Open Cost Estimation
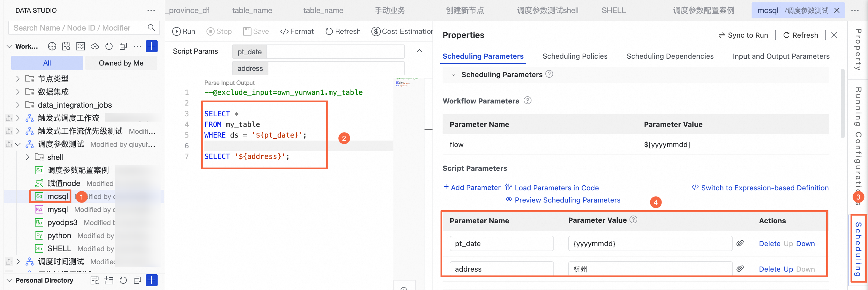This screenshot has width=868, height=290. tap(402, 31)
